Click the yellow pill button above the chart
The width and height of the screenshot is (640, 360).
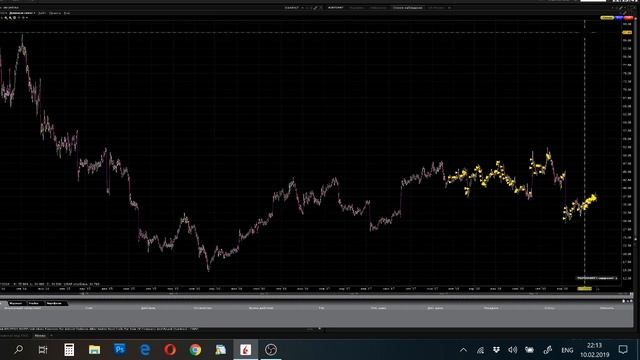[607, 18]
